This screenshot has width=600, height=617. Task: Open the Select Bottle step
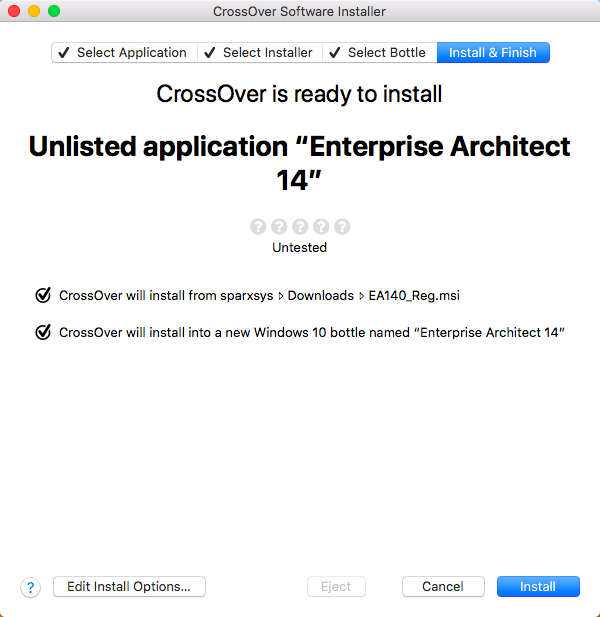[378, 53]
